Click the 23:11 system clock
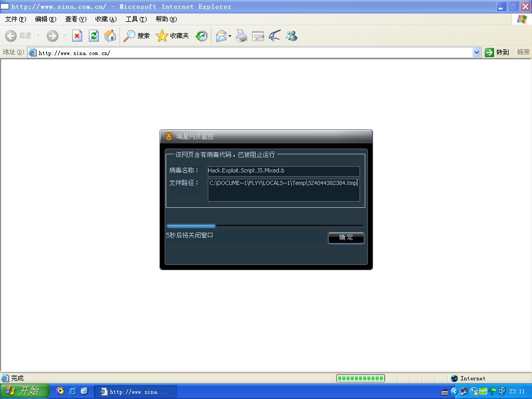Image resolution: width=532 pixels, height=399 pixels. [517, 392]
